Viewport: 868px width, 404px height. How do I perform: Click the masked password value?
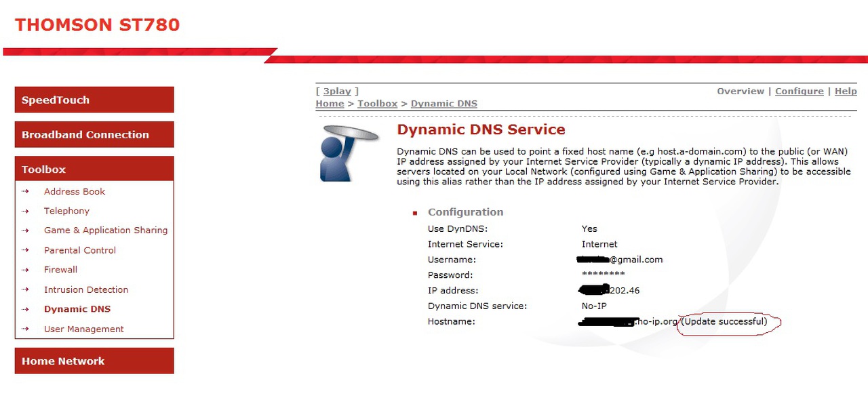604,275
